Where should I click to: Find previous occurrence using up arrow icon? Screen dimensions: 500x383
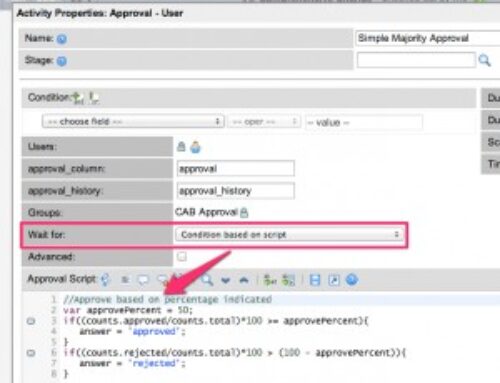pyautogui.click(x=244, y=280)
